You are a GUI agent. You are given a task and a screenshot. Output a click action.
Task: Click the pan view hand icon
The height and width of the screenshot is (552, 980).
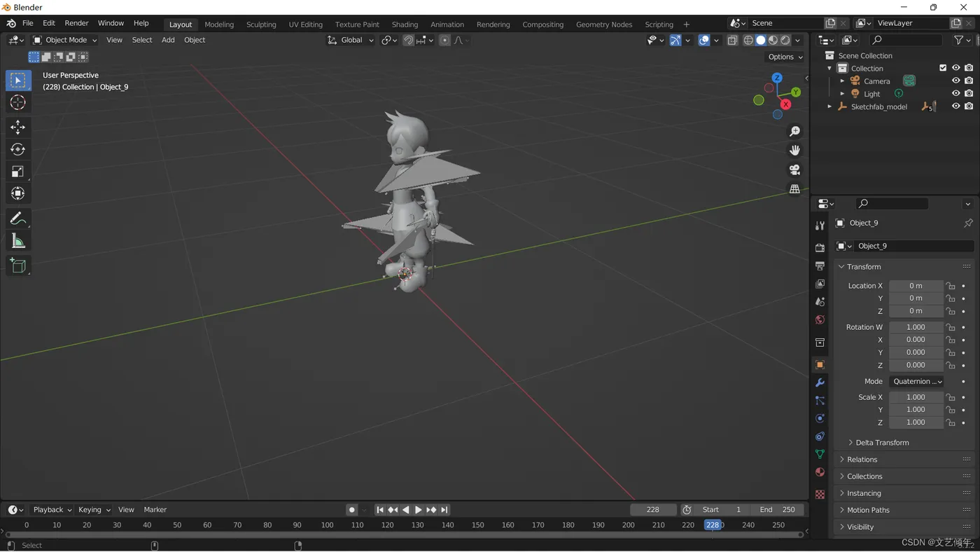tap(794, 151)
